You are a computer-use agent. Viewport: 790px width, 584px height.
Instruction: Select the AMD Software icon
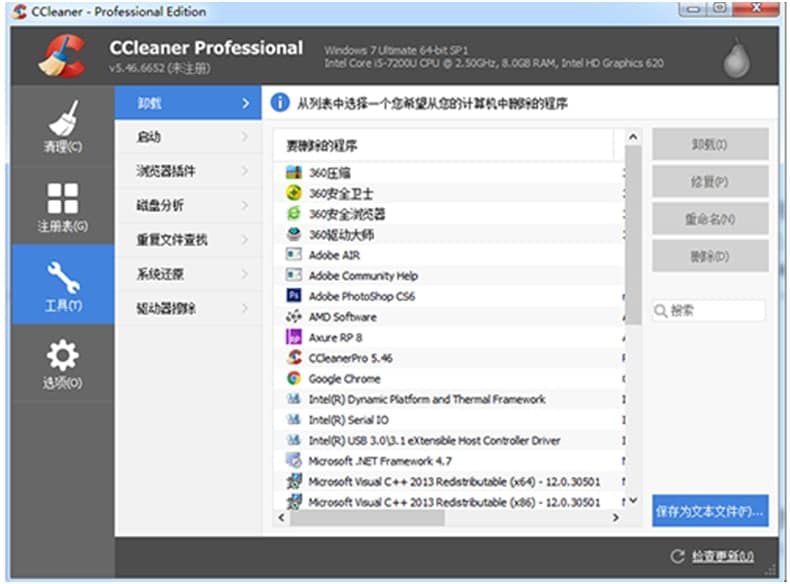coord(294,316)
